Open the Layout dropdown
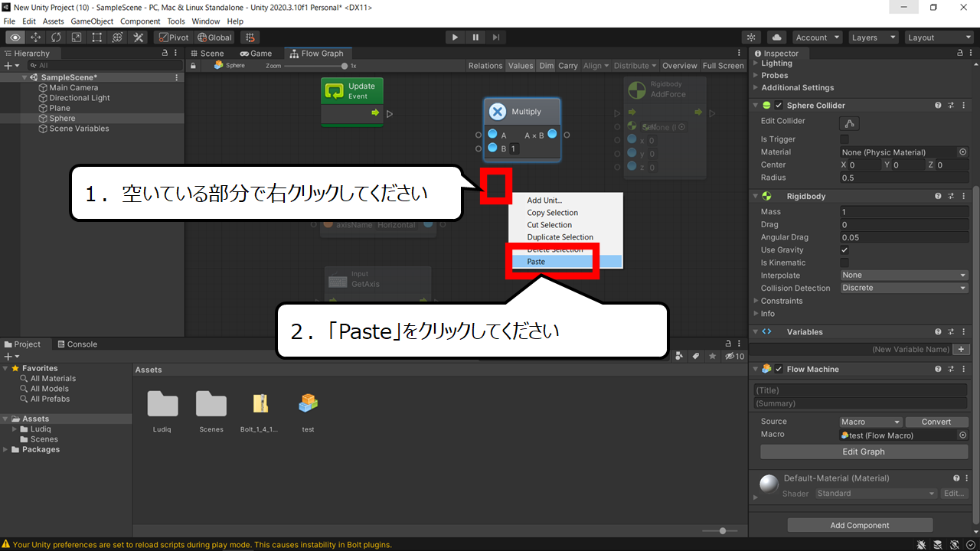 coord(938,37)
